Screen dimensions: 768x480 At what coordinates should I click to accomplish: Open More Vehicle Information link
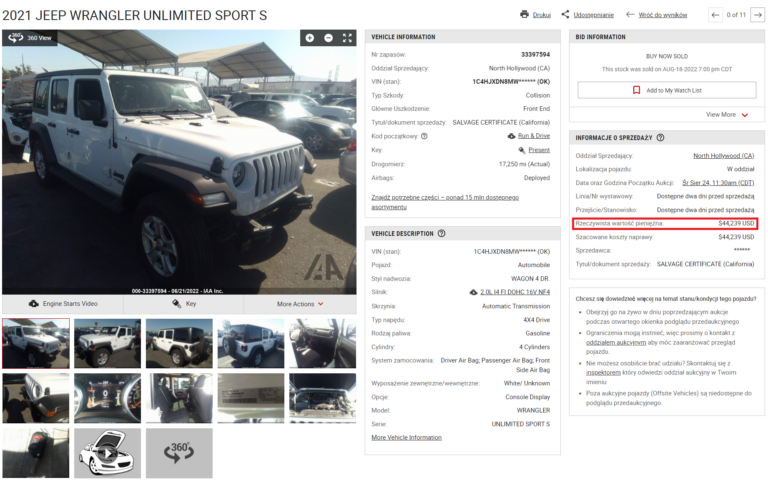(407, 438)
